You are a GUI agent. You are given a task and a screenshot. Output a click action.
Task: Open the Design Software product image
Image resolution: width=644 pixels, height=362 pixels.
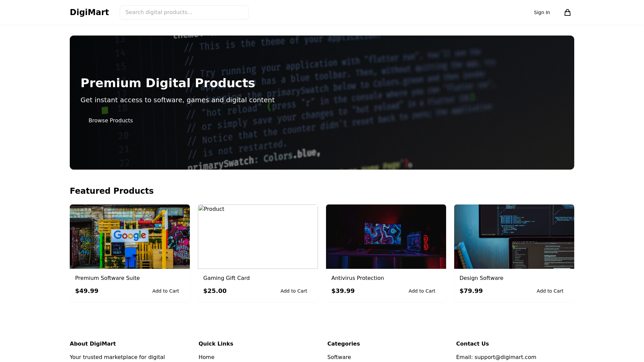pyautogui.click(x=514, y=236)
